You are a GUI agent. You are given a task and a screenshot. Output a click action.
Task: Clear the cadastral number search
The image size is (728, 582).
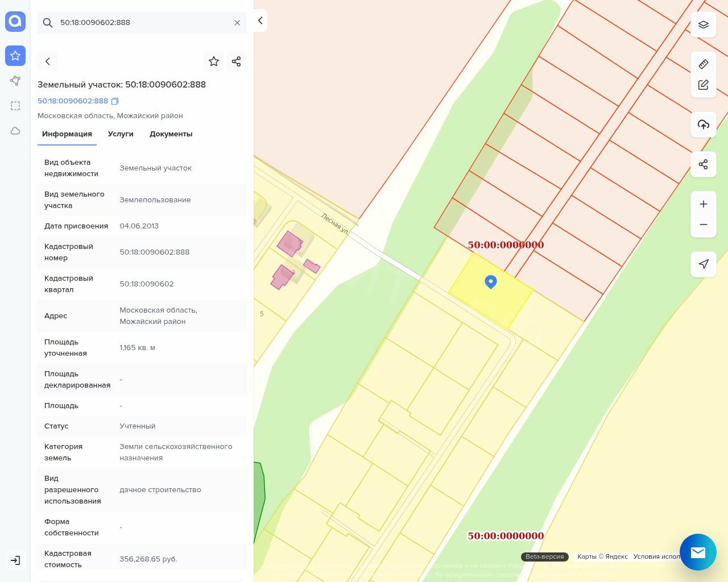coord(237,23)
